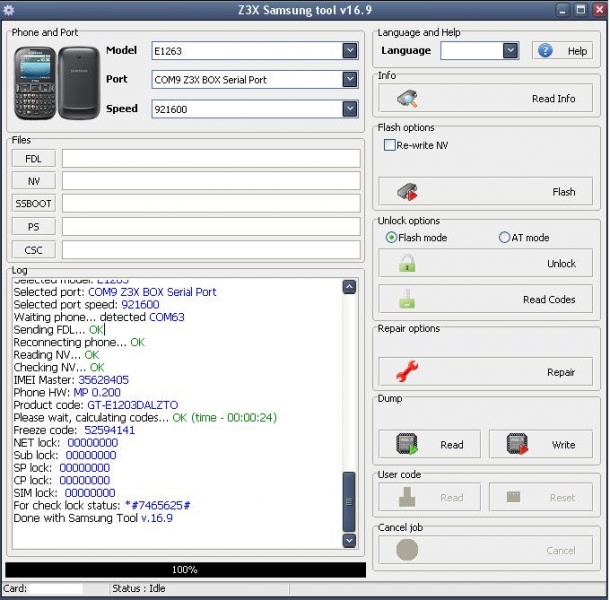Open the Language dropdown arrow
Screen dimensions: 610x600
[x=510, y=51]
